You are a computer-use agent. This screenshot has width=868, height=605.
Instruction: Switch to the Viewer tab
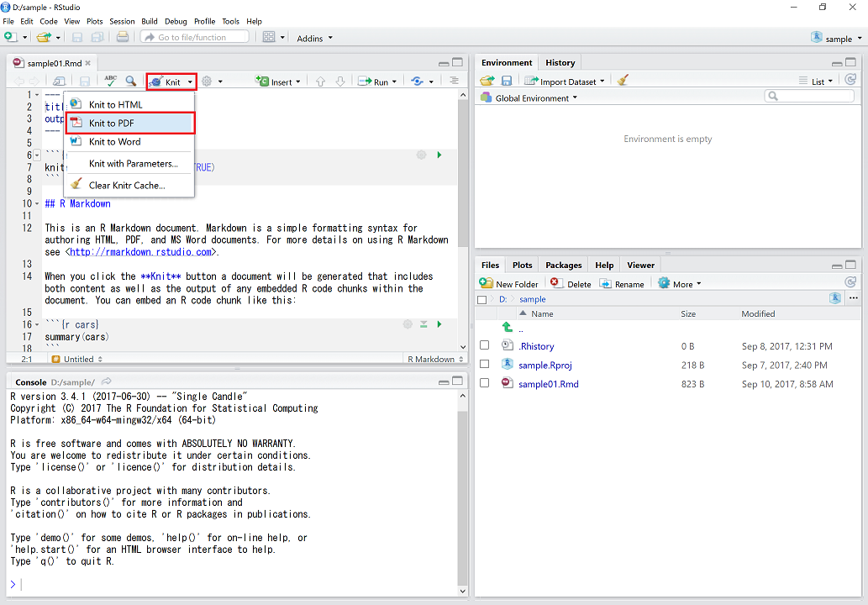(x=640, y=266)
